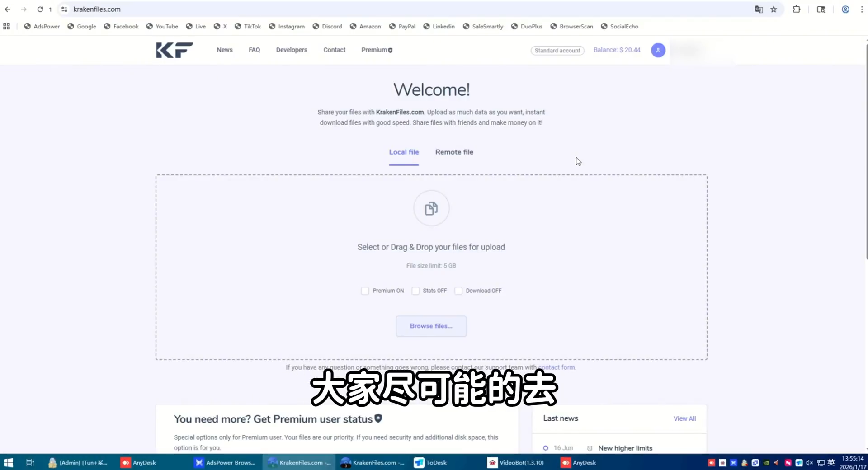Click the Balance: $ 20.44 link
The image size is (868, 470).
pos(617,50)
